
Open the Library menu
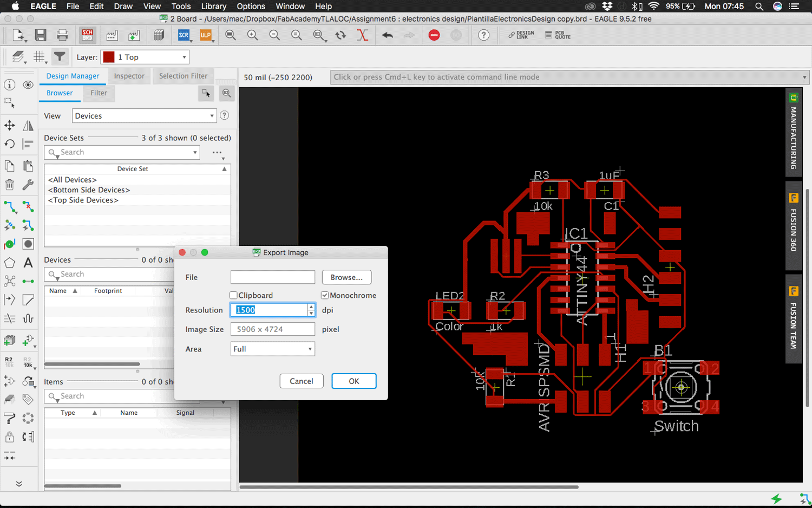click(x=213, y=6)
